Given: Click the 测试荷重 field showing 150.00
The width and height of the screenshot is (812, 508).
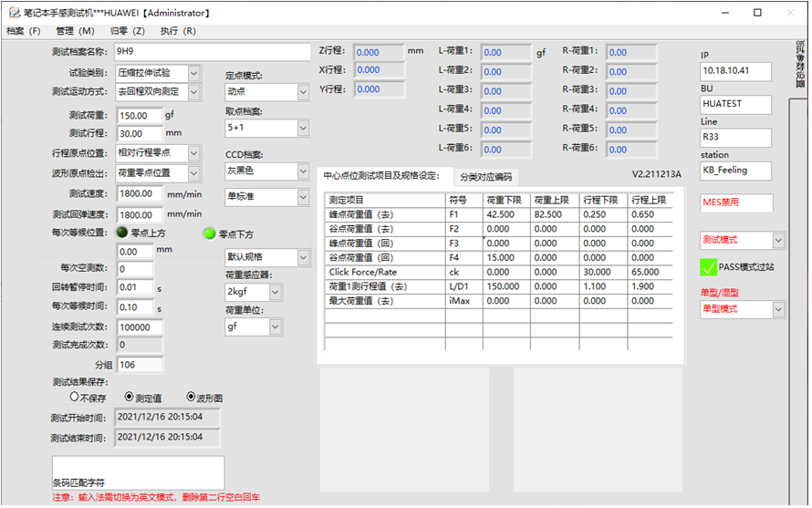Looking at the screenshot, I should click(x=139, y=116).
